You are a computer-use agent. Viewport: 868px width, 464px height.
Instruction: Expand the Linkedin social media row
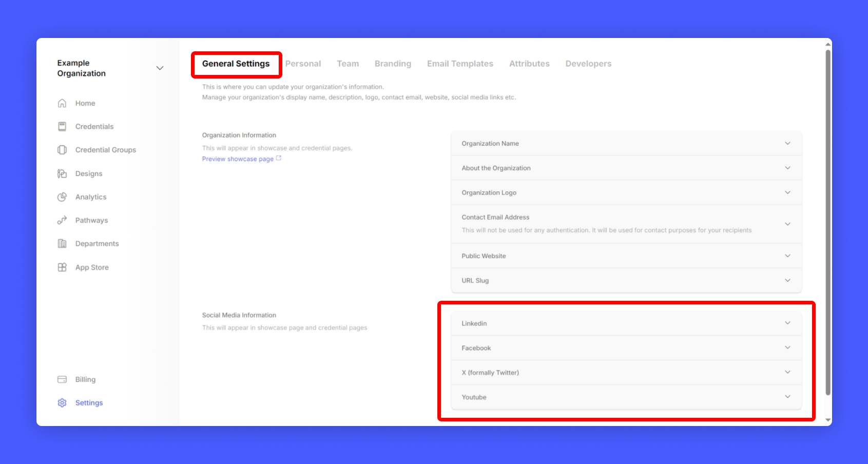787,323
